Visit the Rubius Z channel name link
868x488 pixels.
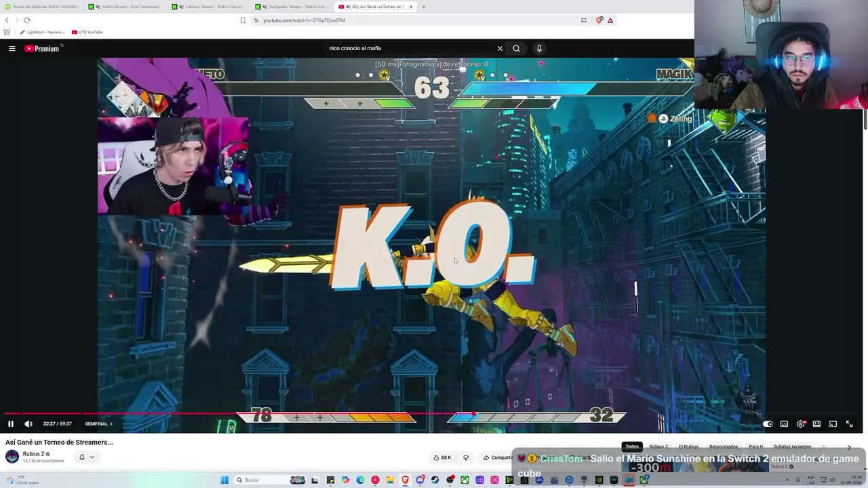(x=33, y=454)
